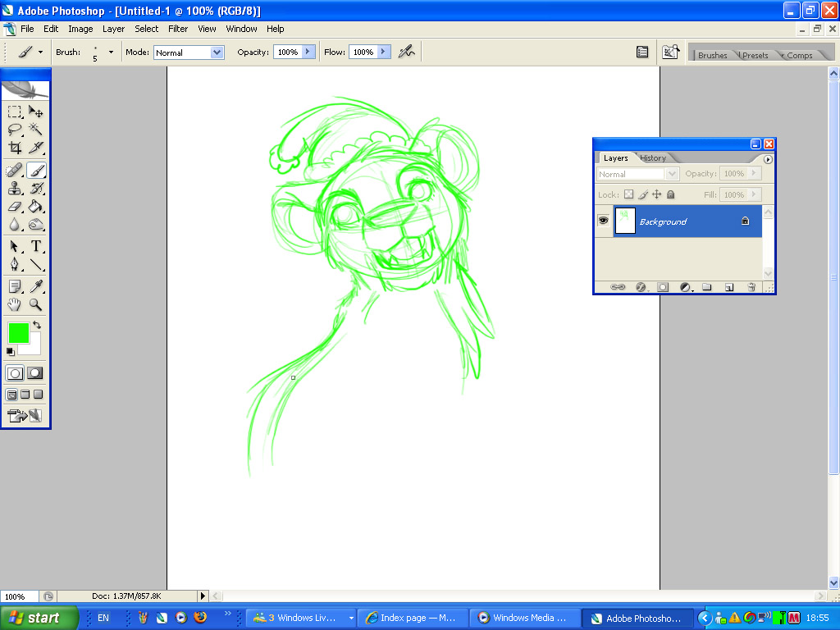Select the Eyedropper tool
The image size is (840, 630).
coord(36,285)
